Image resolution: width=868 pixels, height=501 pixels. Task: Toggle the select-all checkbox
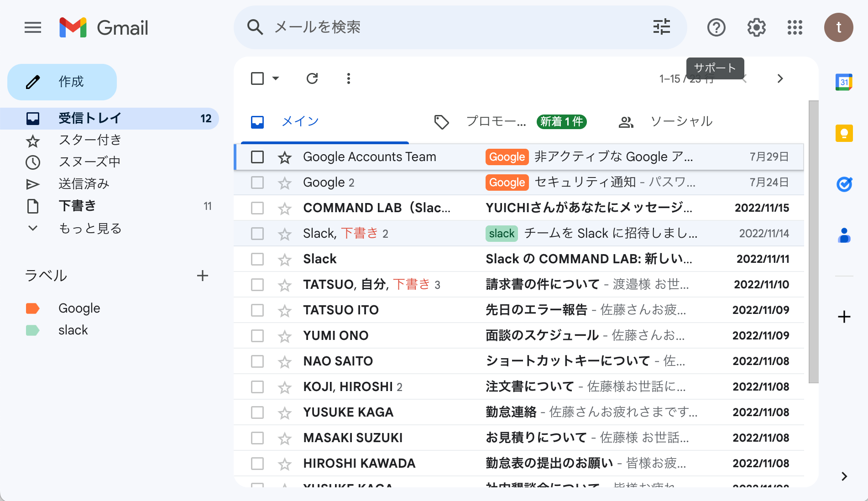tap(257, 78)
